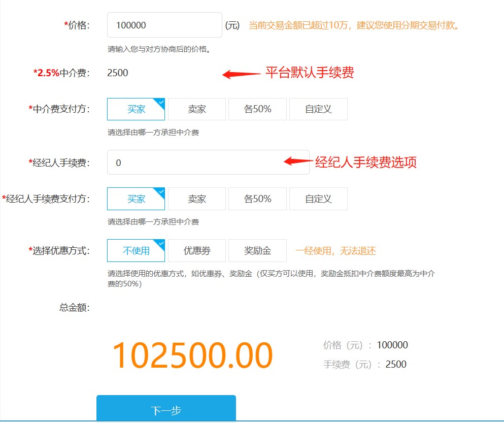Click the 平台默认手续费 red annotation text
Screen dimensions: 504x423
[309, 73]
